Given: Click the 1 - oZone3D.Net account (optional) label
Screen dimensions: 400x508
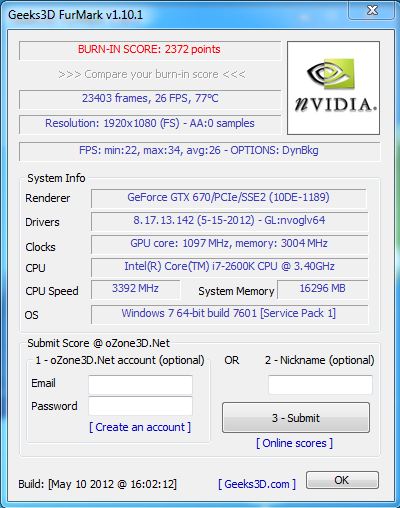Looking at the screenshot, I should (120, 360).
